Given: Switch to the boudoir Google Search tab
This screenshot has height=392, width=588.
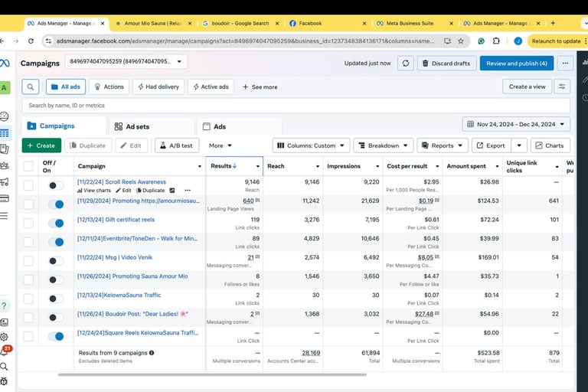Looking at the screenshot, I should tap(240, 23).
